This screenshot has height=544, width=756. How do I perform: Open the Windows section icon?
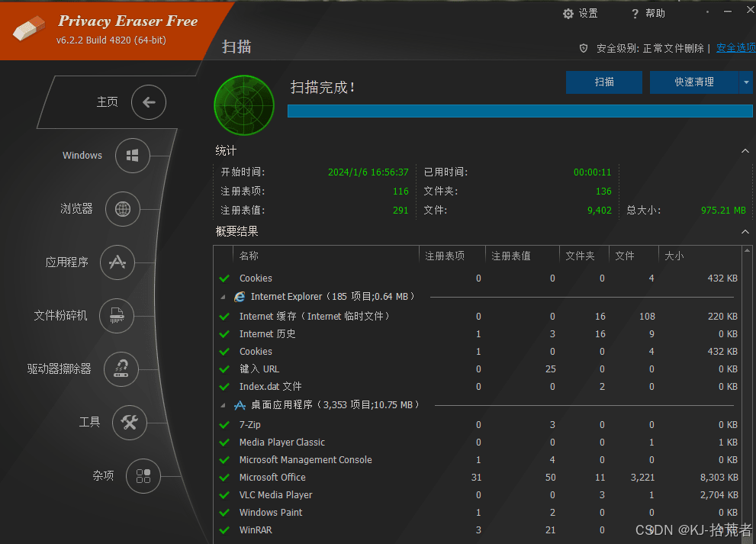[132, 156]
